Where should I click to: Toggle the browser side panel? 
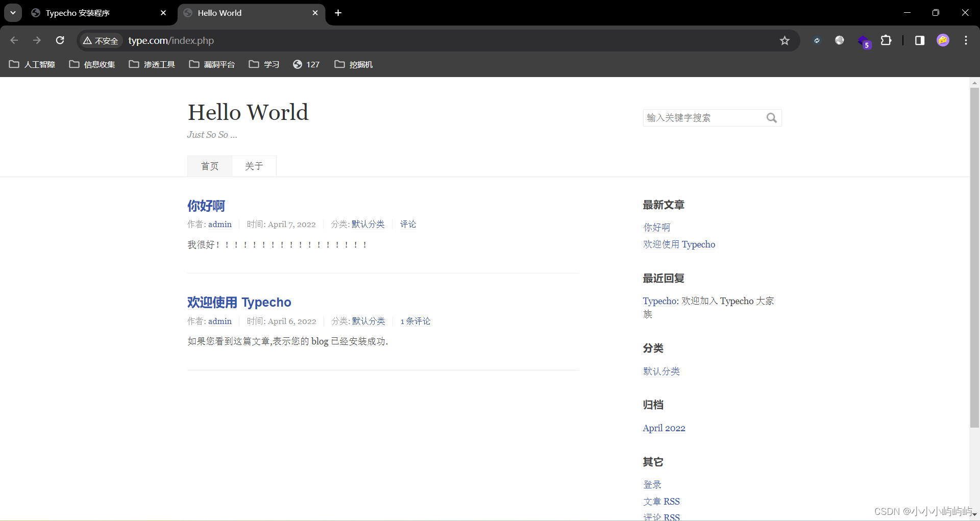click(x=920, y=40)
